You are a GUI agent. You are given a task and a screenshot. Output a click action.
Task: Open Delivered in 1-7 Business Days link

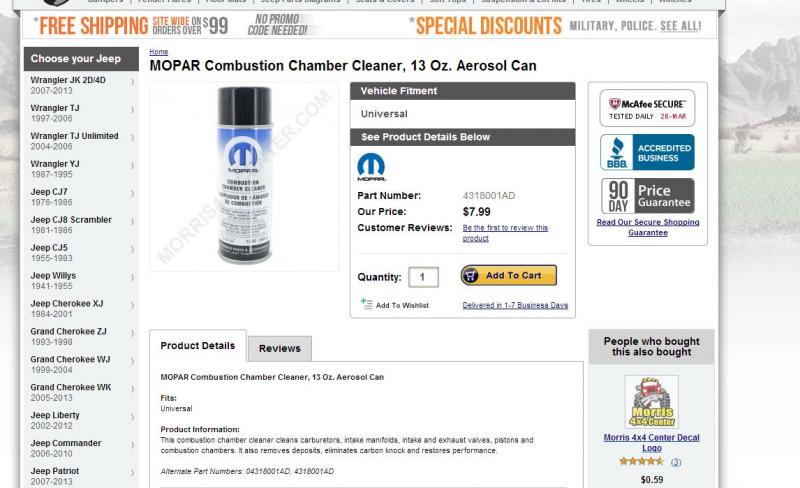(x=515, y=305)
